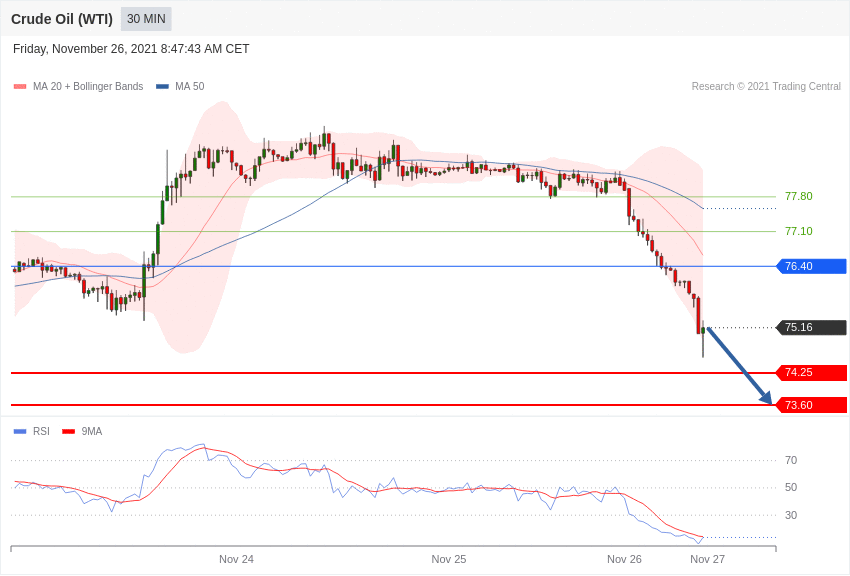This screenshot has width=850, height=576.
Task: Click the 9MA legend swatch
Action: tap(68, 431)
